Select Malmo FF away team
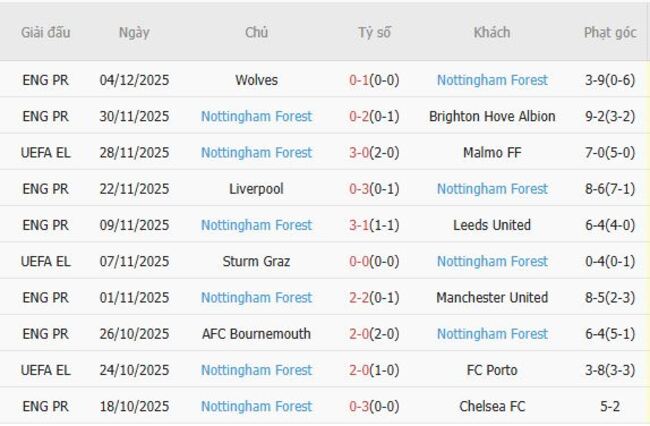Image resolution: width=650 pixels, height=426 pixels. (492, 153)
